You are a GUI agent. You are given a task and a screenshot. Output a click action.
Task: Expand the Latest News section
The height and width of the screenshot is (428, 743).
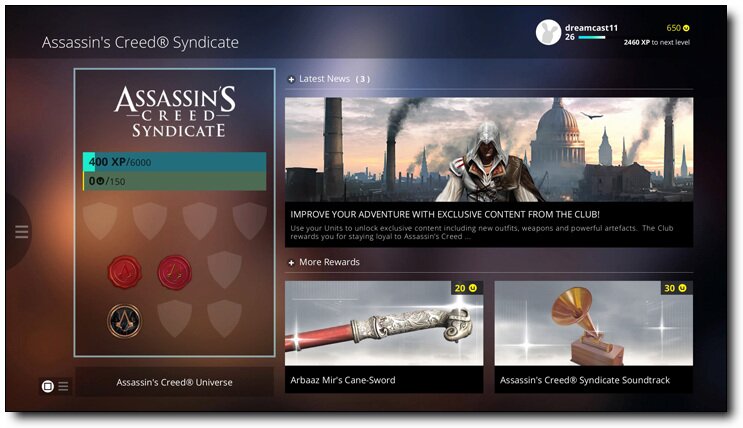tap(291, 79)
